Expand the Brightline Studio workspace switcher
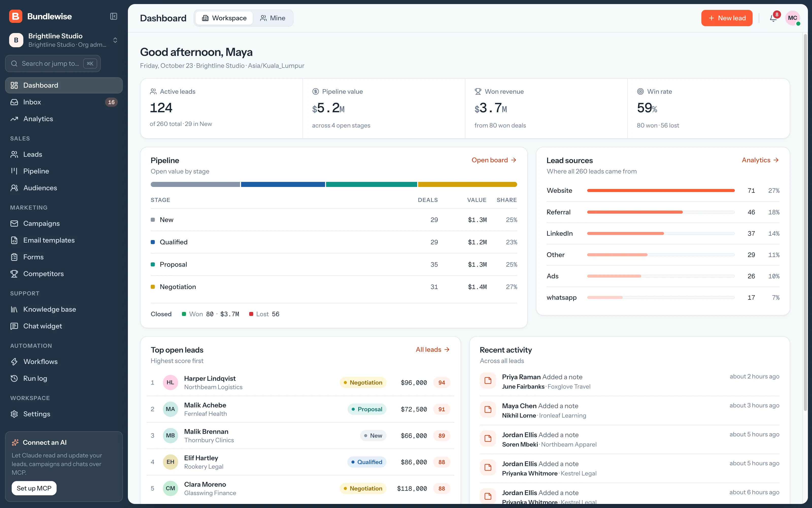This screenshot has width=812, height=508. click(64, 40)
